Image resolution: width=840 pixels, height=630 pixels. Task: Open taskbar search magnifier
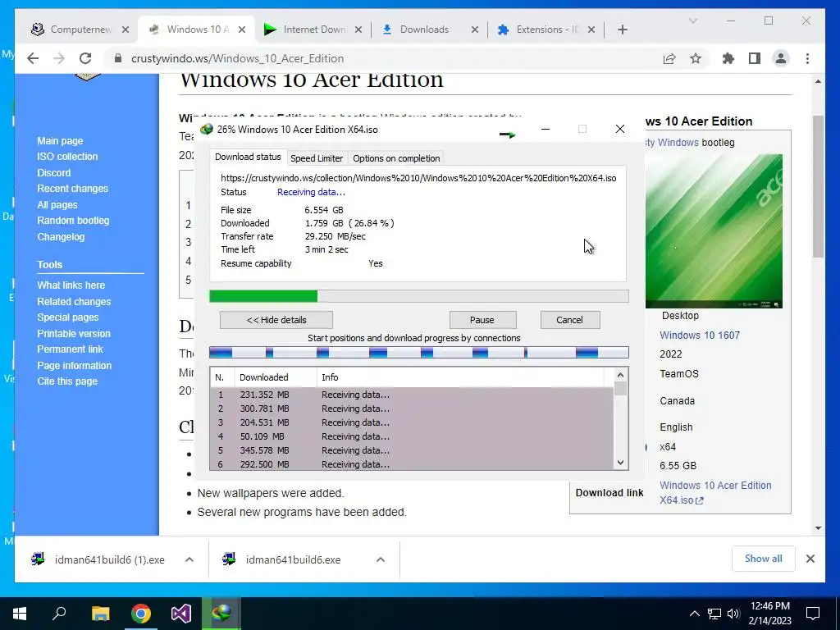pyautogui.click(x=59, y=613)
